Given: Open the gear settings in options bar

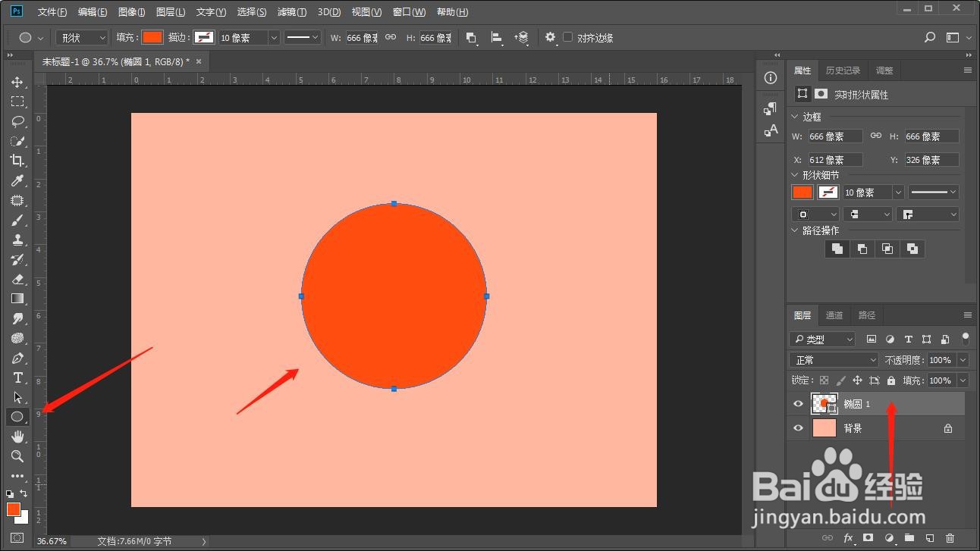Looking at the screenshot, I should 551,37.
